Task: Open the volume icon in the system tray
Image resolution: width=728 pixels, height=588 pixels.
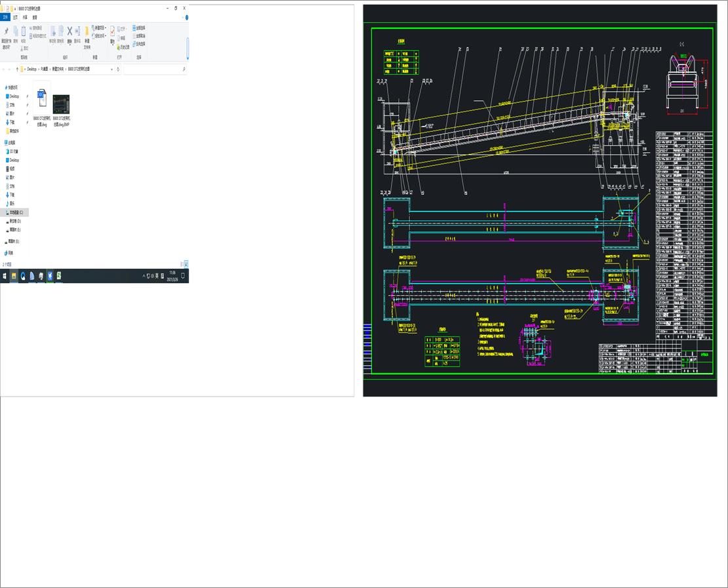Action: (153, 275)
